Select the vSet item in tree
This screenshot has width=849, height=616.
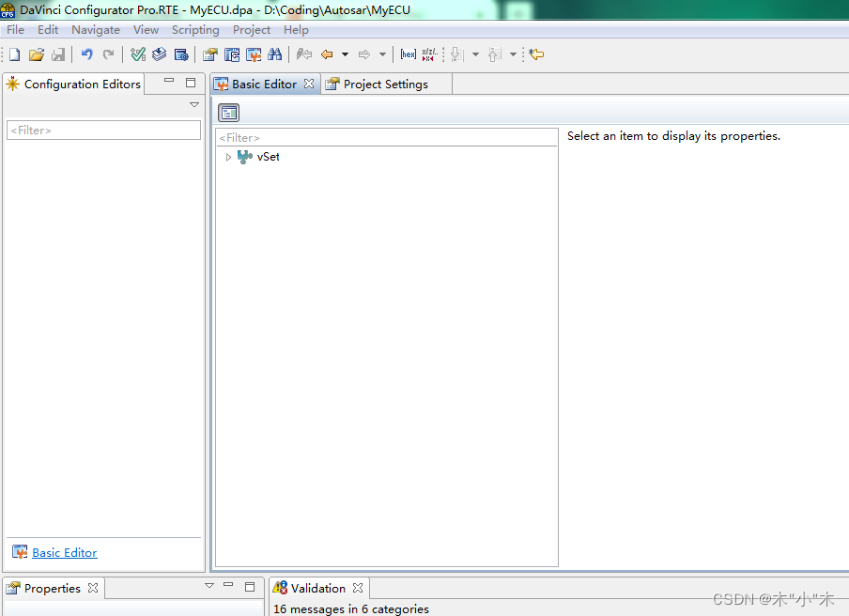[x=268, y=157]
